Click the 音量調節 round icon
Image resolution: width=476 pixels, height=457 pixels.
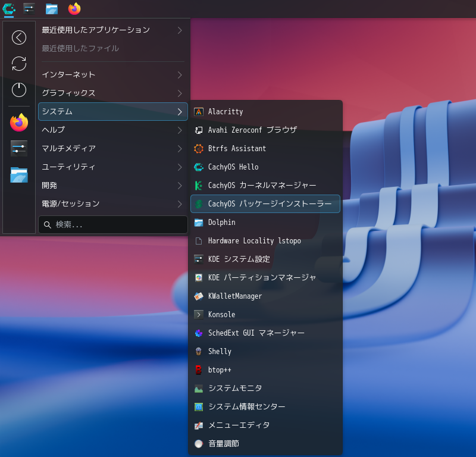coord(199,444)
